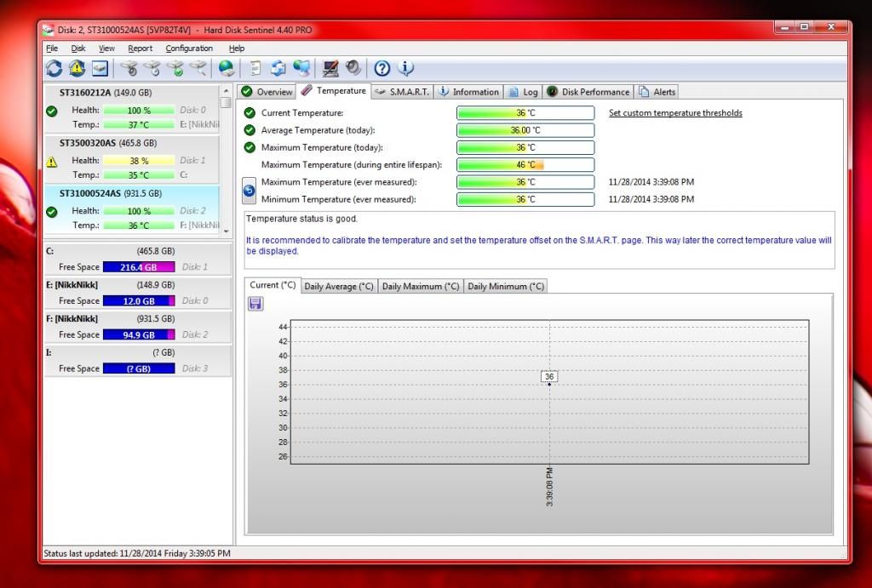
Task: Click the disk icon with green checkmark
Action: pyautogui.click(x=175, y=68)
